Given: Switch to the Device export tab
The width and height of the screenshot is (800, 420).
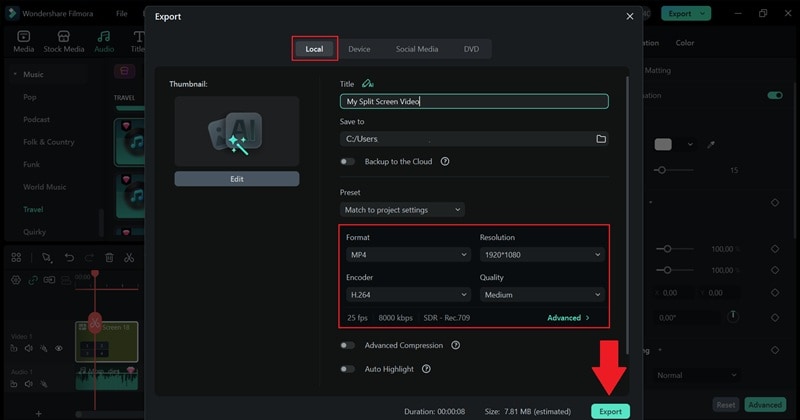Looking at the screenshot, I should point(359,49).
